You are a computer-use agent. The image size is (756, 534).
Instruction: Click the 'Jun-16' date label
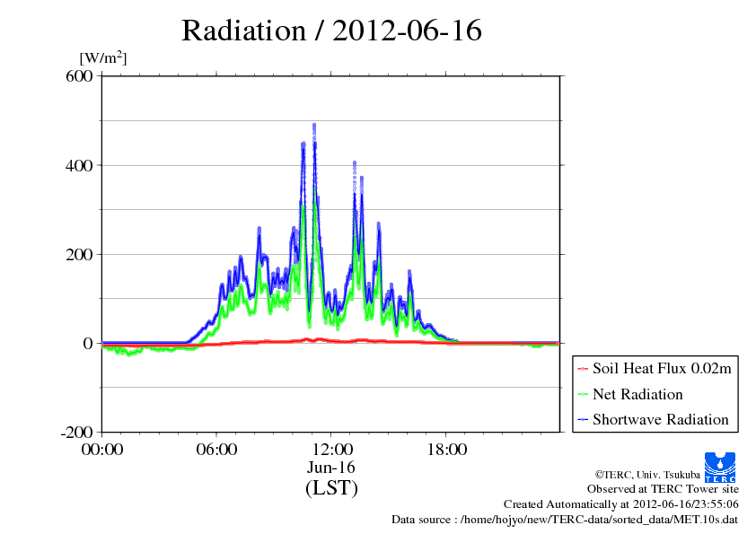[x=331, y=467]
